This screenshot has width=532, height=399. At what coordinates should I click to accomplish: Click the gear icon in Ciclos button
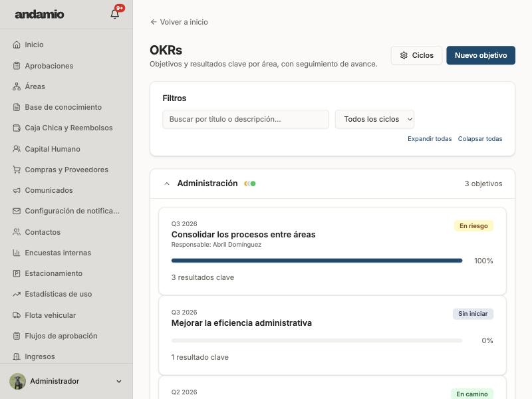click(x=404, y=55)
